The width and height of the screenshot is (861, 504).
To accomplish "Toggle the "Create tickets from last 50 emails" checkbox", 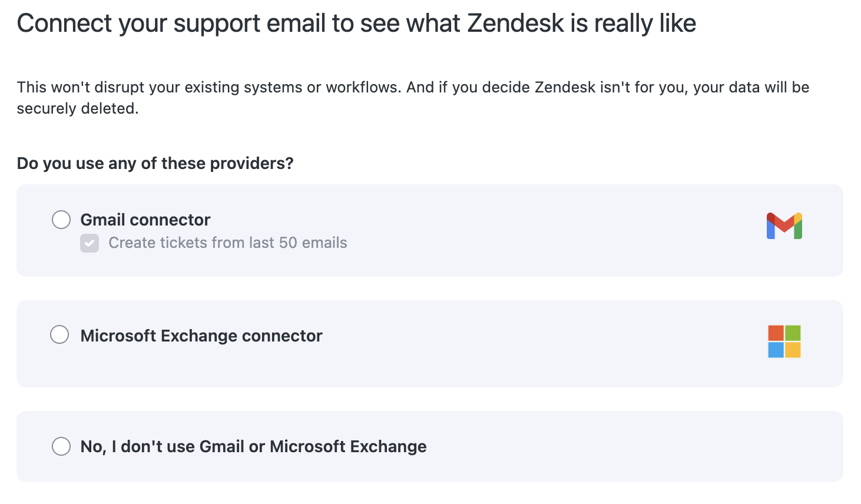I will [90, 243].
